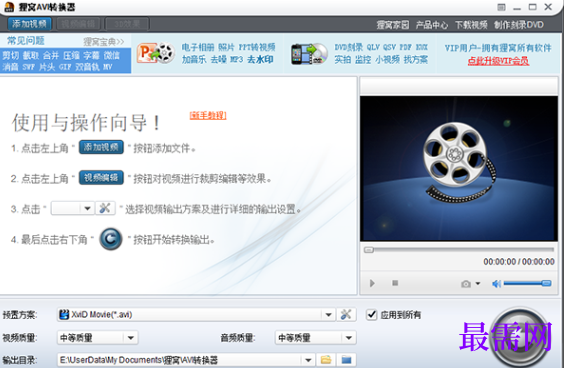Image resolution: width=571 pixels, height=368 pixels.
Task: Click the round convert icon in step 4
Action: [x=111, y=239]
